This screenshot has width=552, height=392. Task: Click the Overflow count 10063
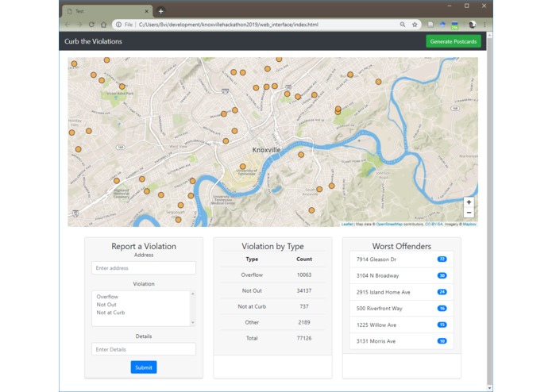[304, 275]
